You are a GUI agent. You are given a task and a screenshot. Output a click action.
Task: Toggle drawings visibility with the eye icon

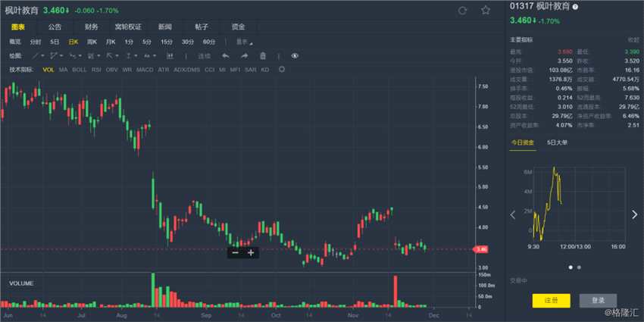[295, 56]
